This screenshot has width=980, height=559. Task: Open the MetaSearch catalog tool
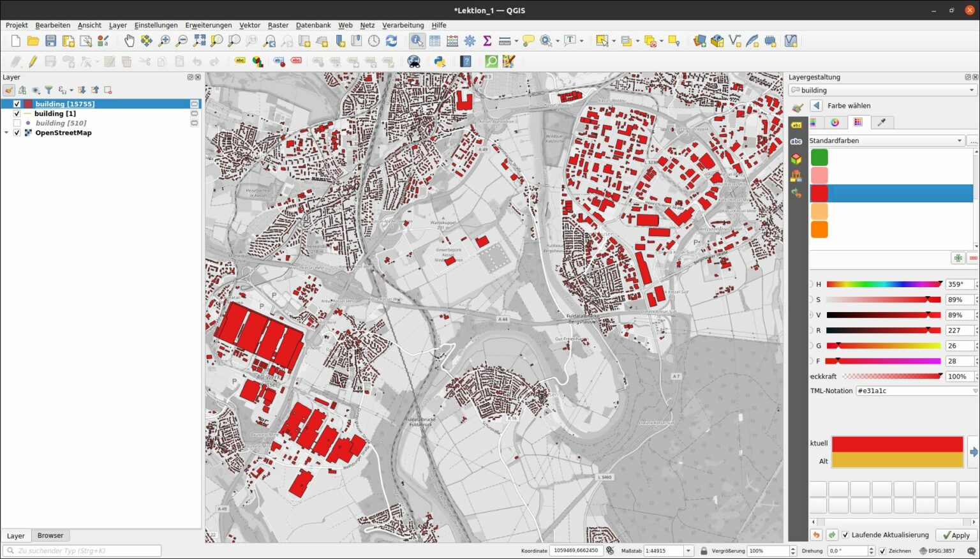pyautogui.click(x=413, y=61)
